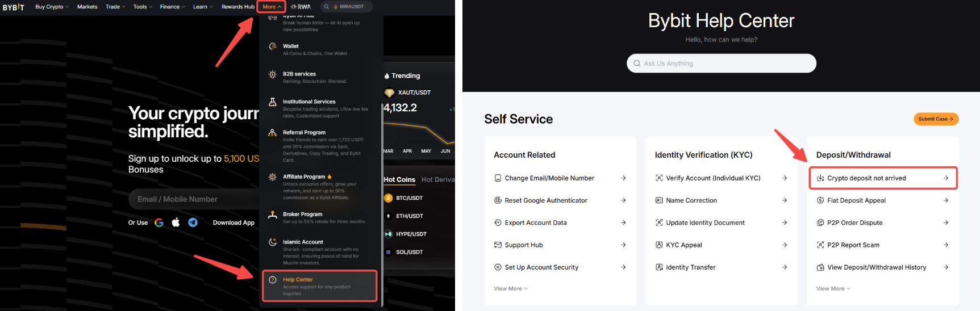The height and width of the screenshot is (311, 980).
Task: Open Export Account Data
Action: point(560,222)
